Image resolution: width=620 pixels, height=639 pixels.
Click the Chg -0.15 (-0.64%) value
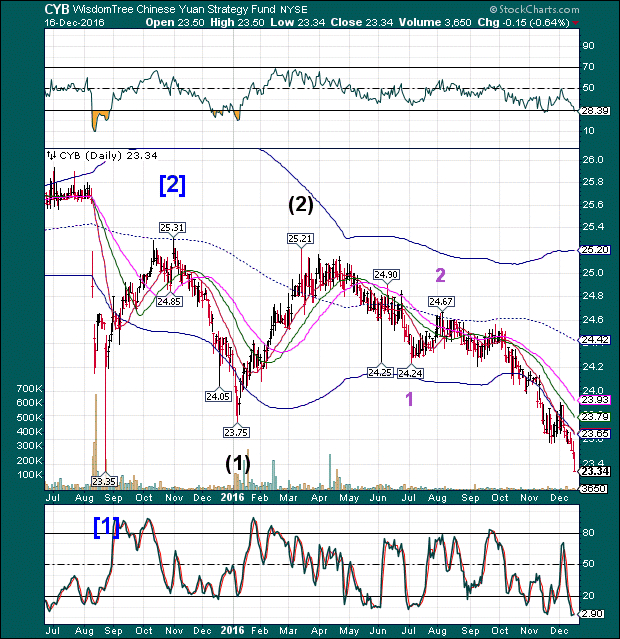523,22
